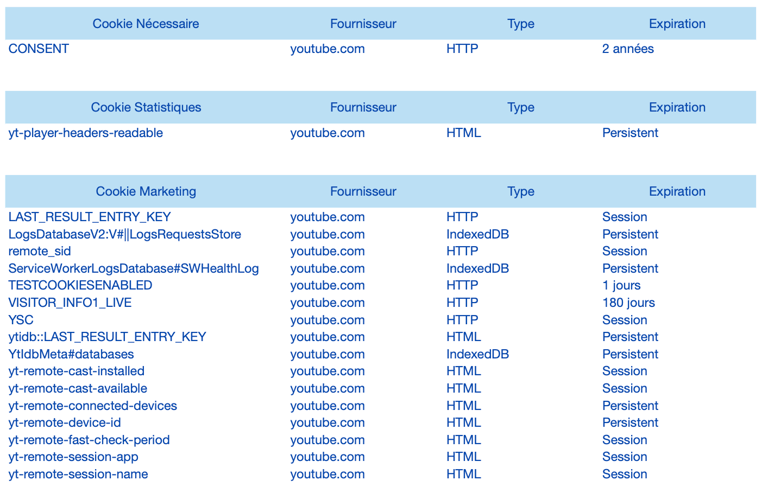Select VISITOR_INFO1_LIVE cookie entry
The width and height of the screenshot is (768, 489).
[x=70, y=303]
